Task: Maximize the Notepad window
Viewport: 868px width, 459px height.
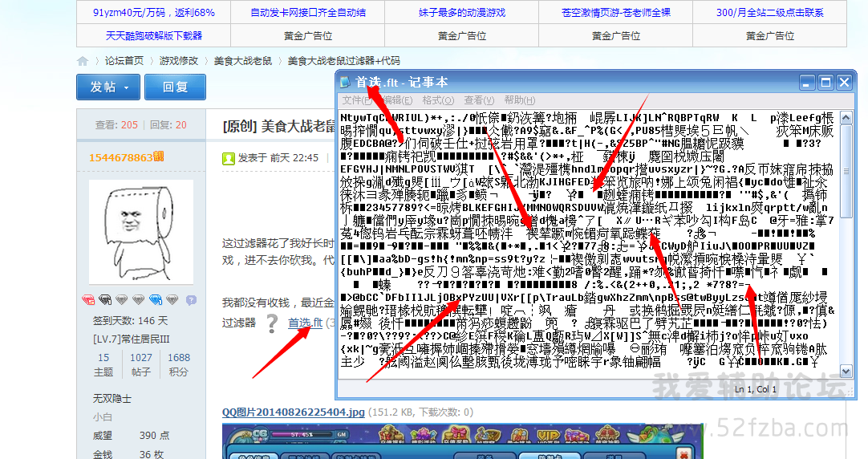Action: pos(825,83)
